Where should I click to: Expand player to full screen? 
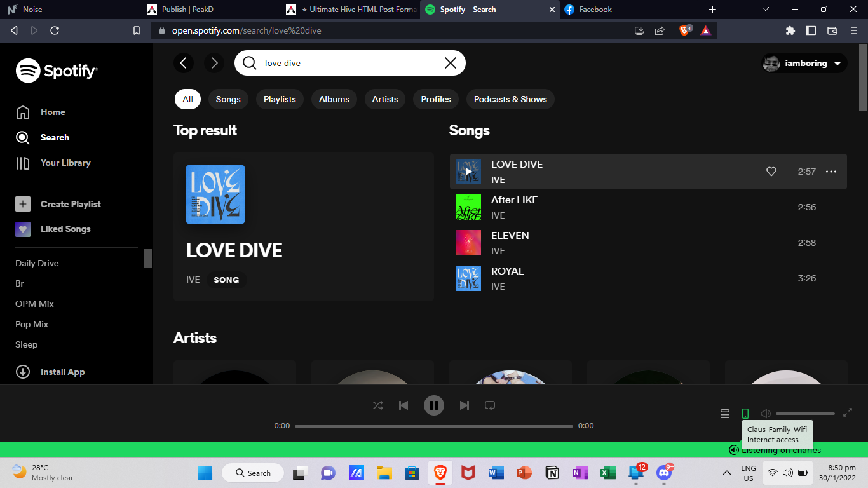[848, 412]
